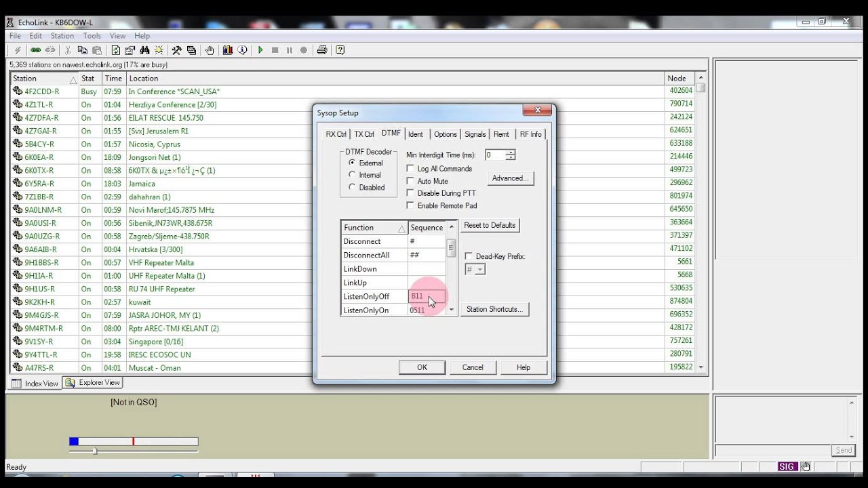Screen dimensions: 868x488
Task: Click the info speech-bubble toolbar icon
Action: pyautogui.click(x=242, y=50)
